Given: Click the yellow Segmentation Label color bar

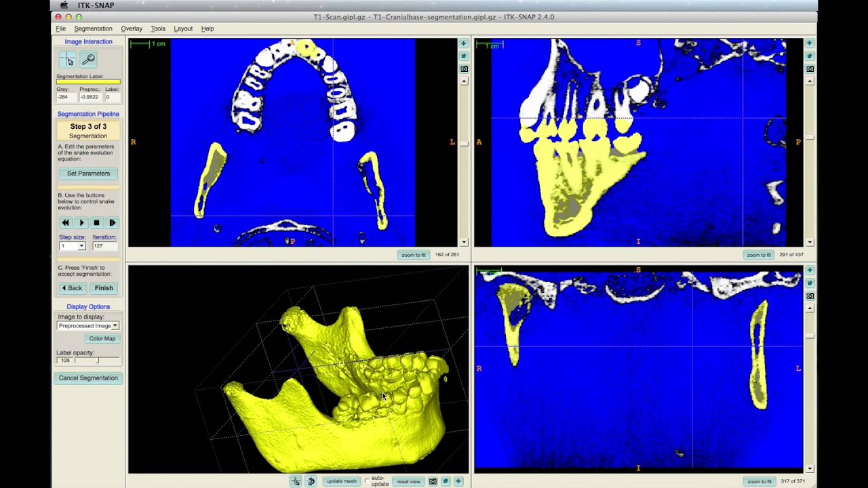Looking at the screenshot, I should 88,82.
